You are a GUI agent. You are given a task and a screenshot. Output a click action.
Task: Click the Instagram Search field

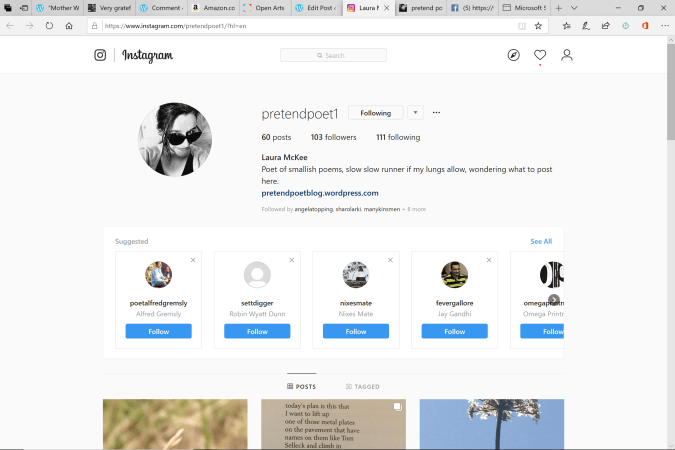[x=333, y=55]
